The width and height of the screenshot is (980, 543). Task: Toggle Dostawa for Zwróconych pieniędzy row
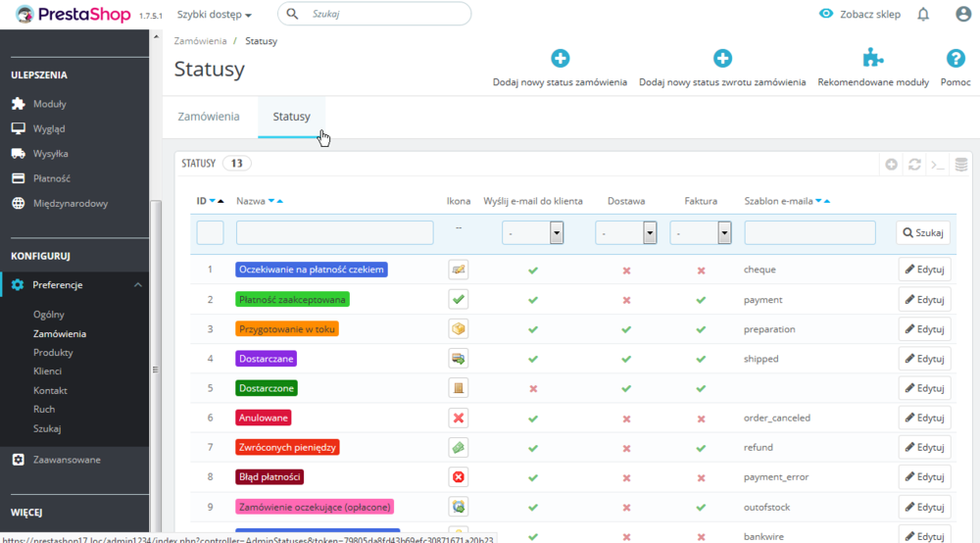(x=626, y=448)
